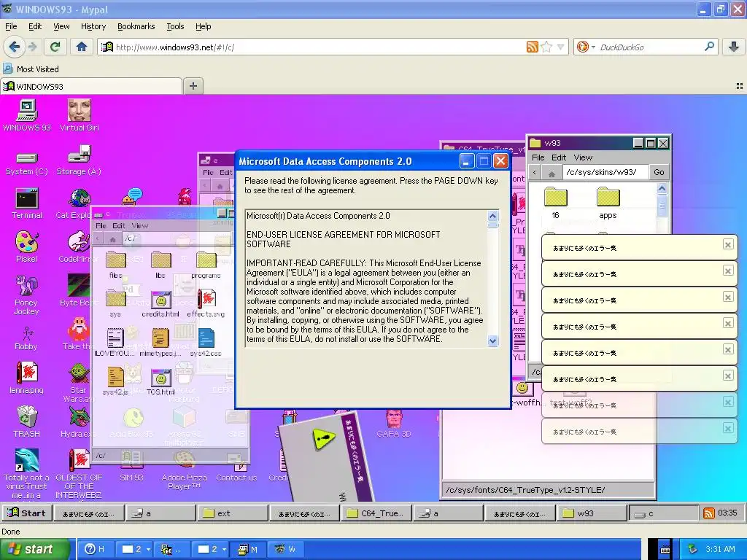Launch the Terminal desktop icon
The width and height of the screenshot is (747, 560).
click(x=27, y=204)
